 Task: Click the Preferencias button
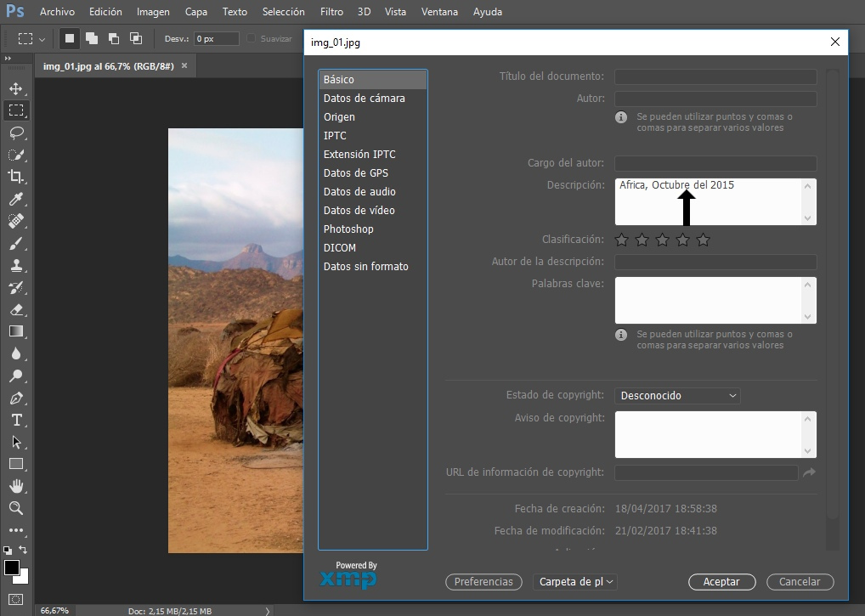[483, 582]
